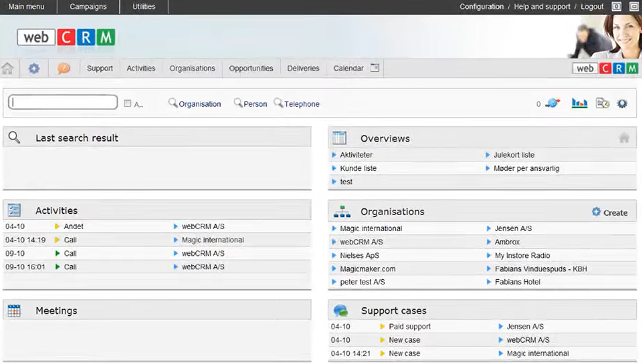Open the Main menu dropdown
This screenshot has height=364, width=642.
coord(26,7)
